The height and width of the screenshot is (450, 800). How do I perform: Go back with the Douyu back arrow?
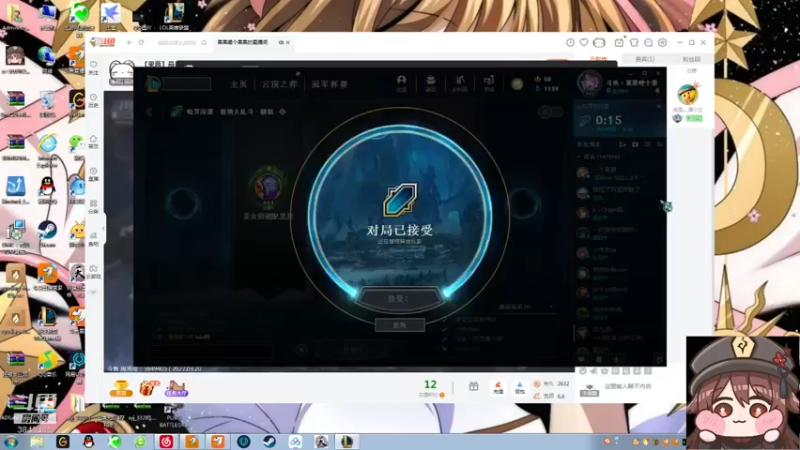coord(130,42)
